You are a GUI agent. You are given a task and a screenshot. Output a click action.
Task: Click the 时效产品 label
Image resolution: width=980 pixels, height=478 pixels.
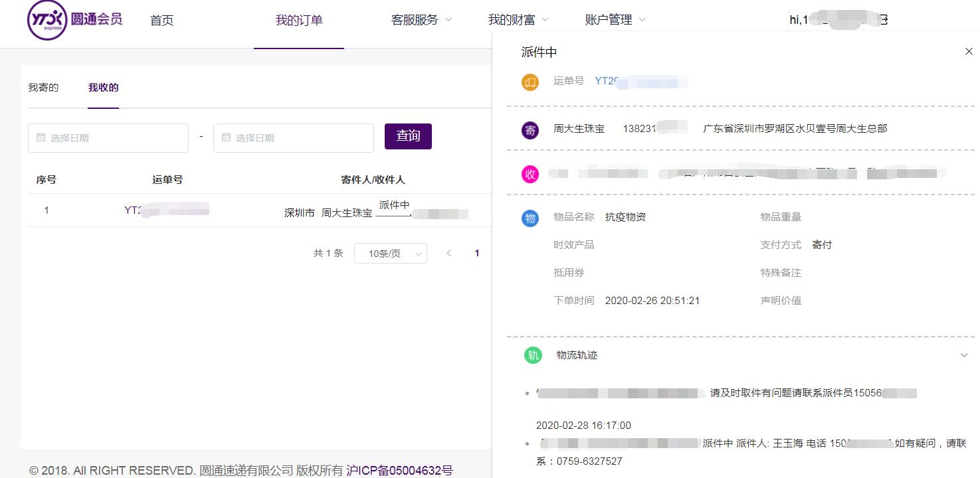[573, 245]
